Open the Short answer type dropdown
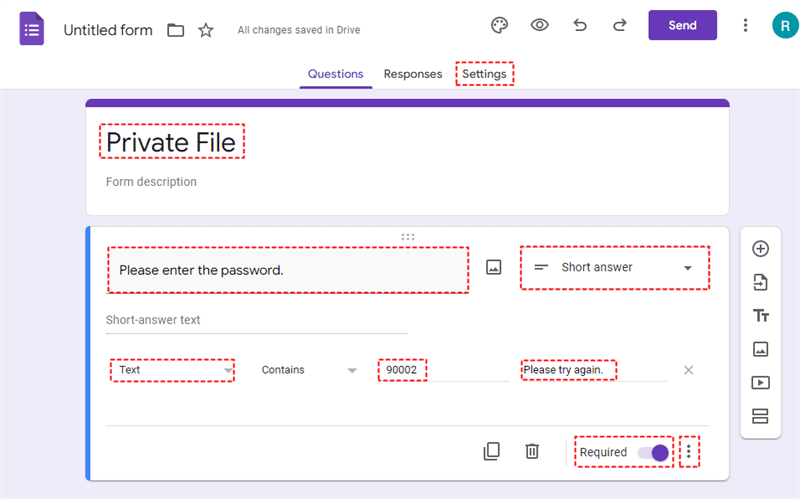This screenshot has height=499, width=800. point(614,268)
